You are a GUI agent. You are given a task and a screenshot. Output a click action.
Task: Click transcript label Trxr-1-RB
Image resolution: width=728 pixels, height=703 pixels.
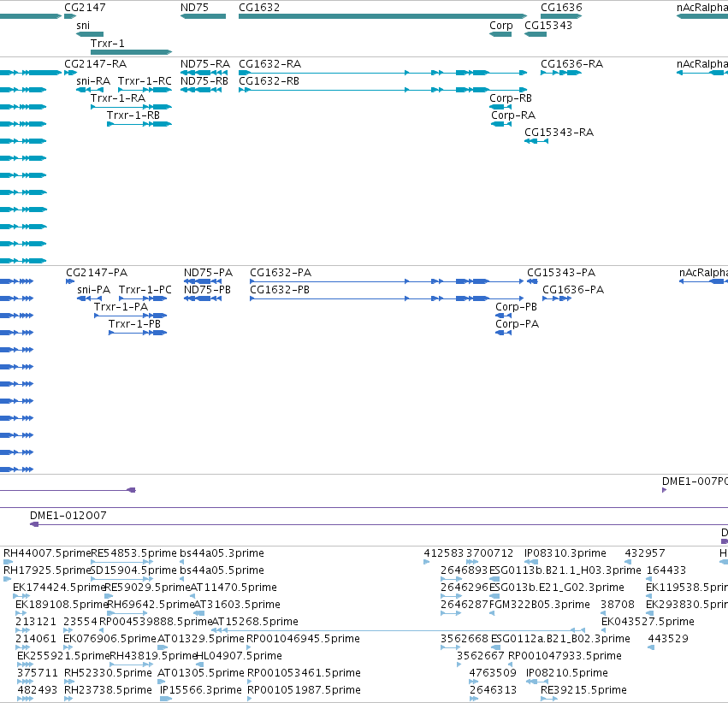133,115
